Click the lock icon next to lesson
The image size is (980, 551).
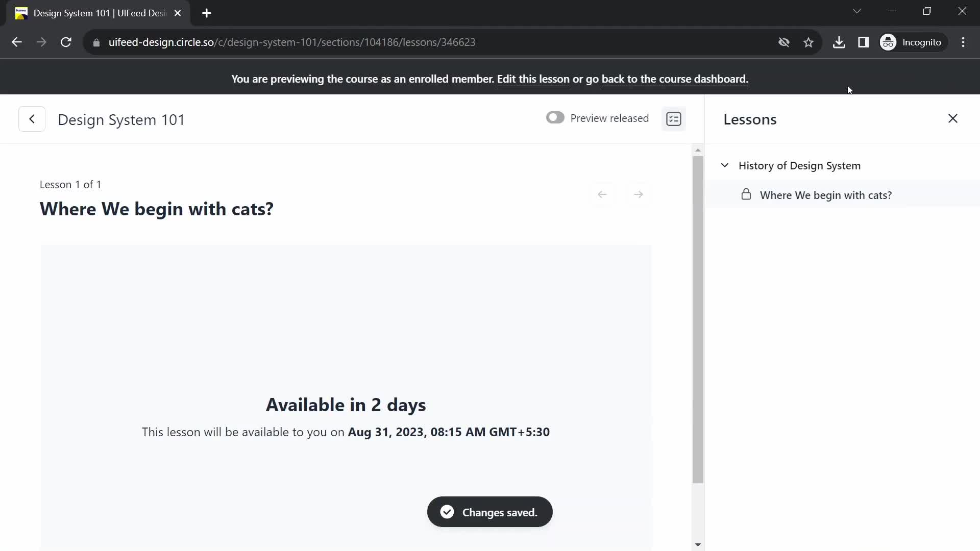pyautogui.click(x=746, y=194)
